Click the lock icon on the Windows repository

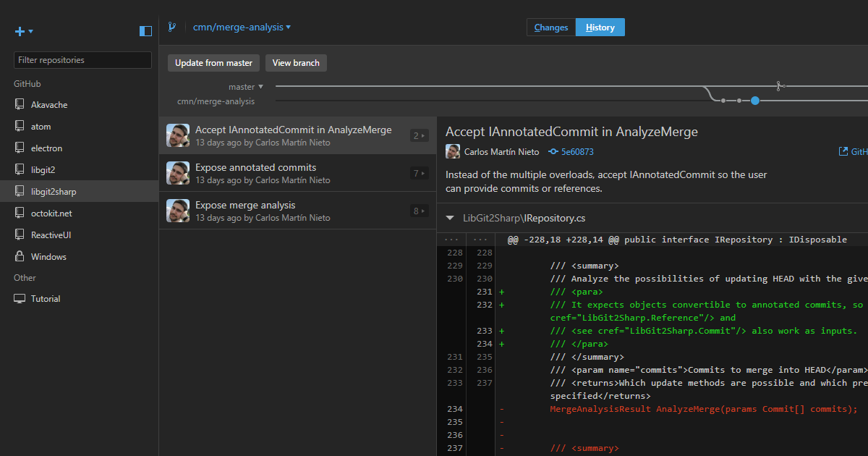20,256
